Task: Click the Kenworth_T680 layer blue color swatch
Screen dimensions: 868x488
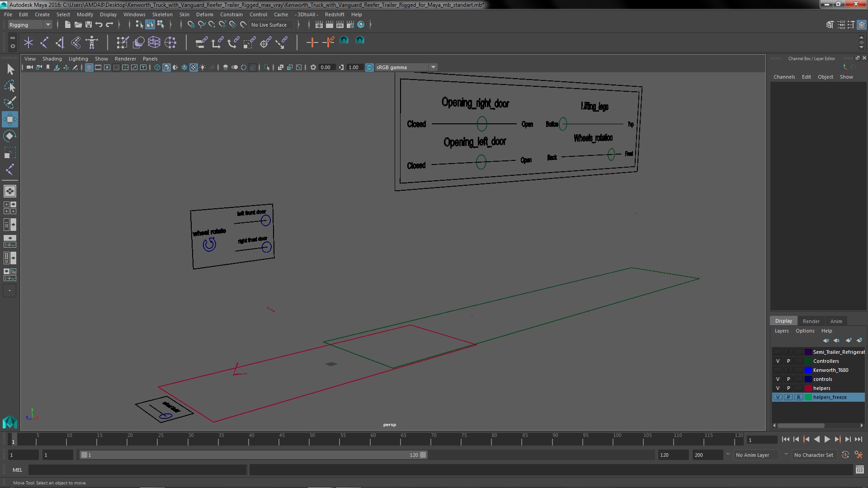Action: (808, 370)
